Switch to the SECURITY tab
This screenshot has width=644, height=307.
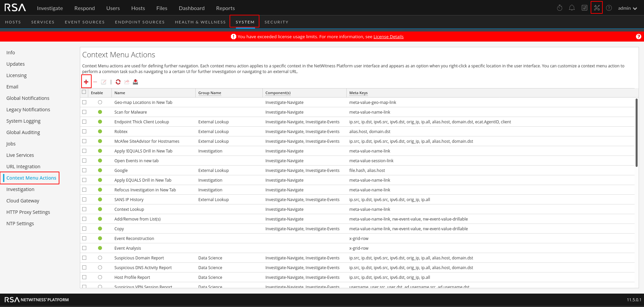point(276,22)
